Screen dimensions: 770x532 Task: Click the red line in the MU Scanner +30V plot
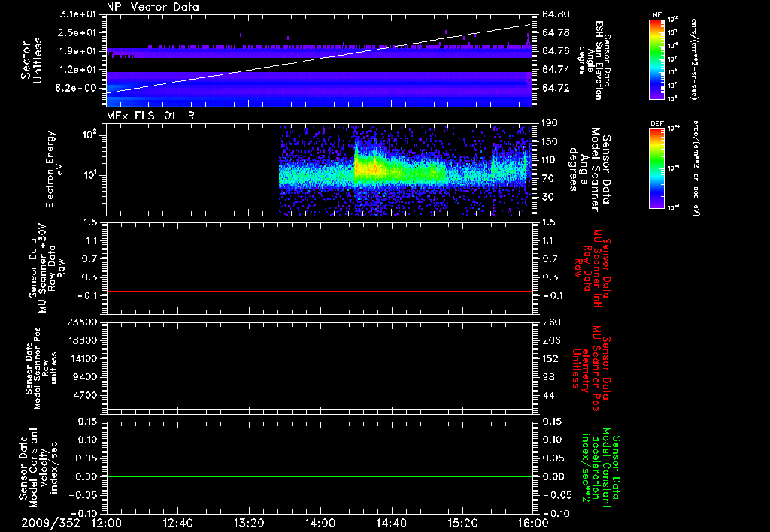320,291
